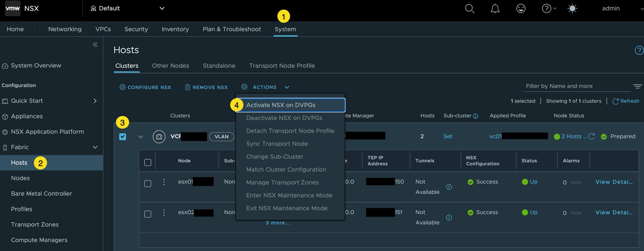Viewport: 644px width, 251px height.
Task: Collapse the Fabric section in sidebar
Action: tap(95, 147)
